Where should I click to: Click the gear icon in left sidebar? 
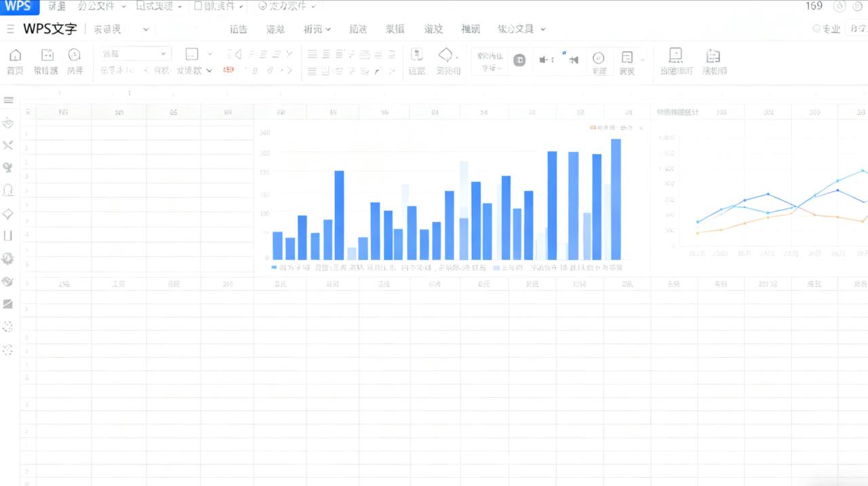(x=8, y=259)
